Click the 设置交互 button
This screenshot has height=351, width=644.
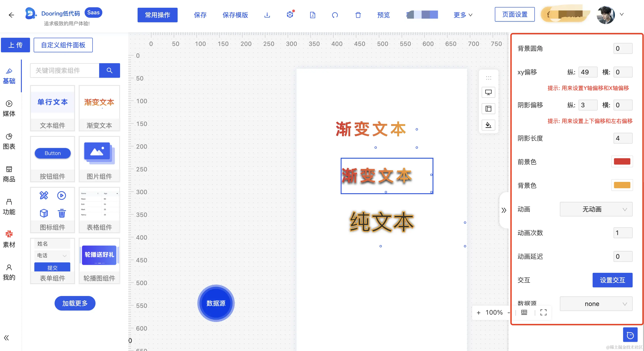[x=612, y=280]
